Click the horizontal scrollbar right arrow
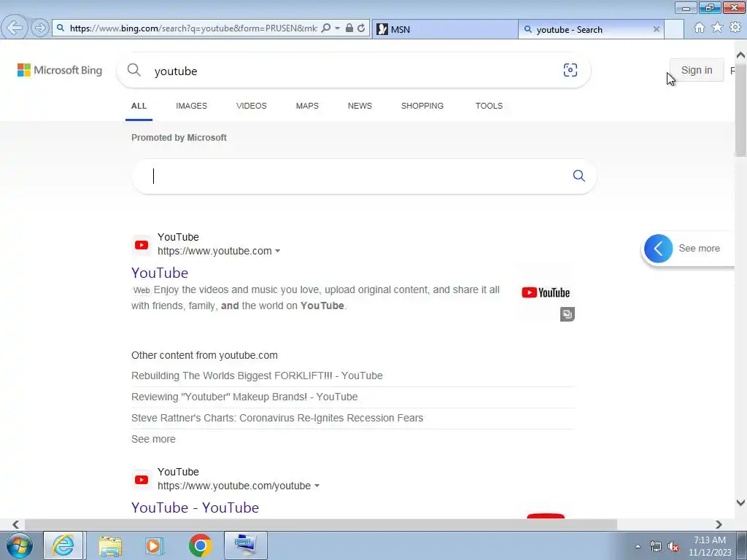This screenshot has height=560, width=747. pyautogui.click(x=719, y=524)
